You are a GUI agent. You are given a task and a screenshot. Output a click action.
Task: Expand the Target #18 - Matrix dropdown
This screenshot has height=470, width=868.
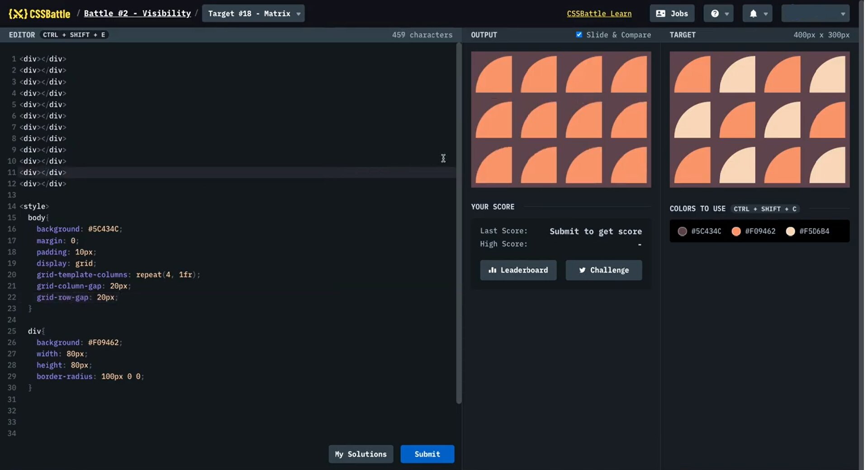pyautogui.click(x=253, y=14)
